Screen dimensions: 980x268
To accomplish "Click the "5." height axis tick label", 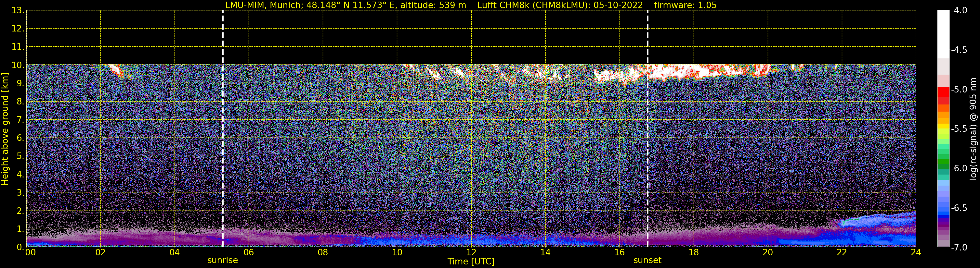I will click(x=20, y=156).
